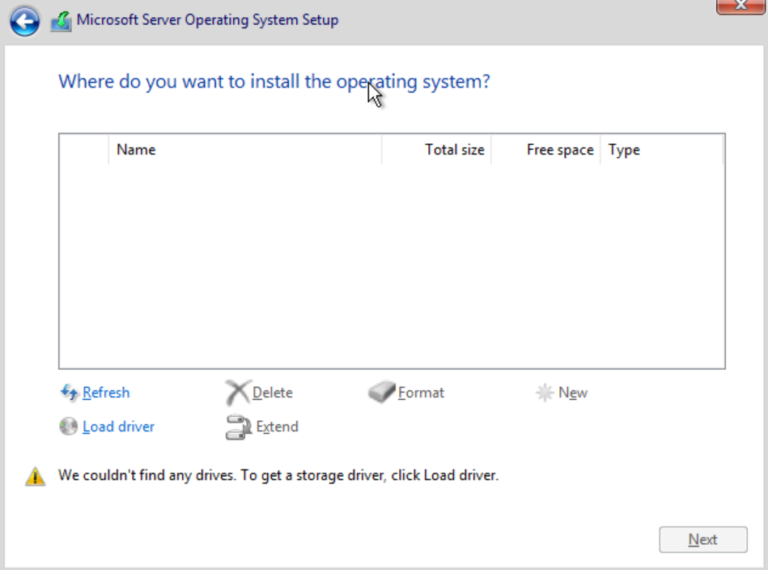Click the Extend option
The height and width of the screenshot is (570, 768).
click(x=277, y=427)
